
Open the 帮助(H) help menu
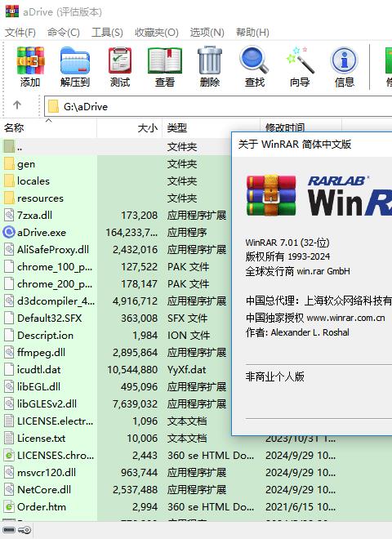(x=252, y=33)
